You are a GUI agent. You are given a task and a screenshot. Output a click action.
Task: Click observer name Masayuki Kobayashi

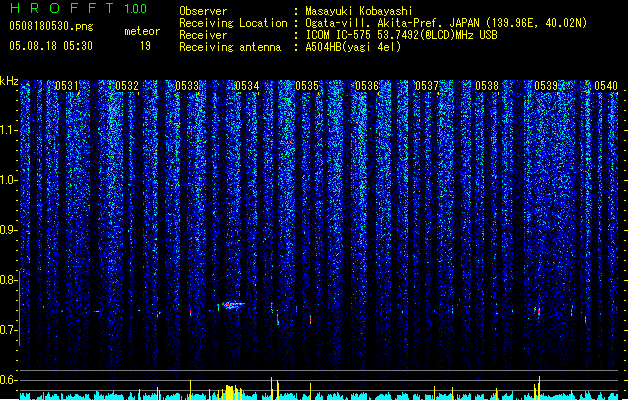point(359,11)
